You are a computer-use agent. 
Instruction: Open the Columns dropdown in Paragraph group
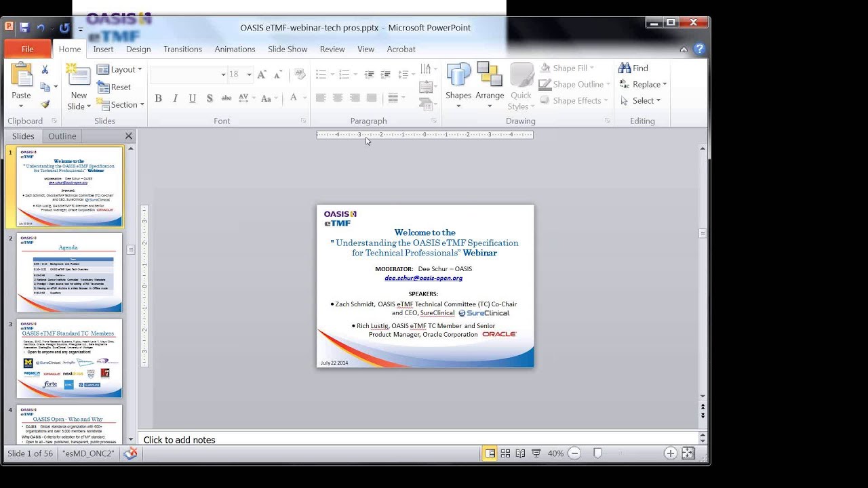pyautogui.click(x=395, y=98)
